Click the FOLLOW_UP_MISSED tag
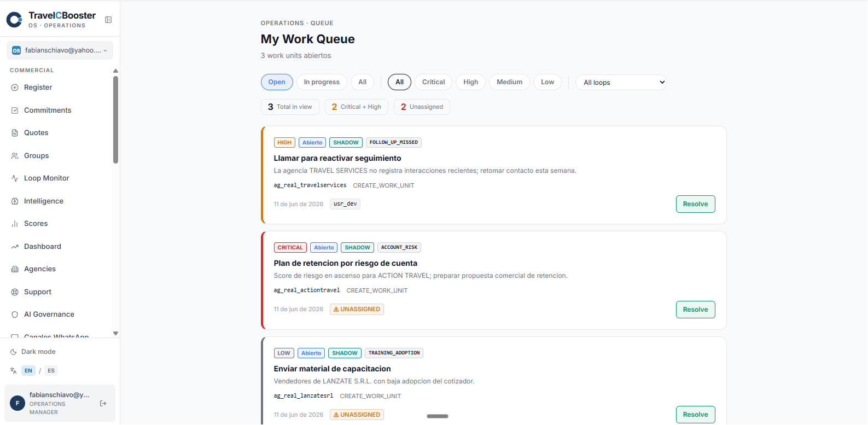Screen dimensions: 868x425 394,143
